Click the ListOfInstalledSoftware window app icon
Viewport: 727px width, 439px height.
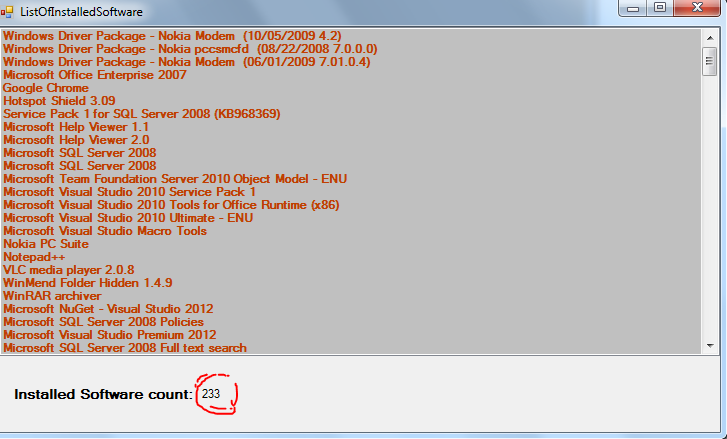pyautogui.click(x=7, y=12)
